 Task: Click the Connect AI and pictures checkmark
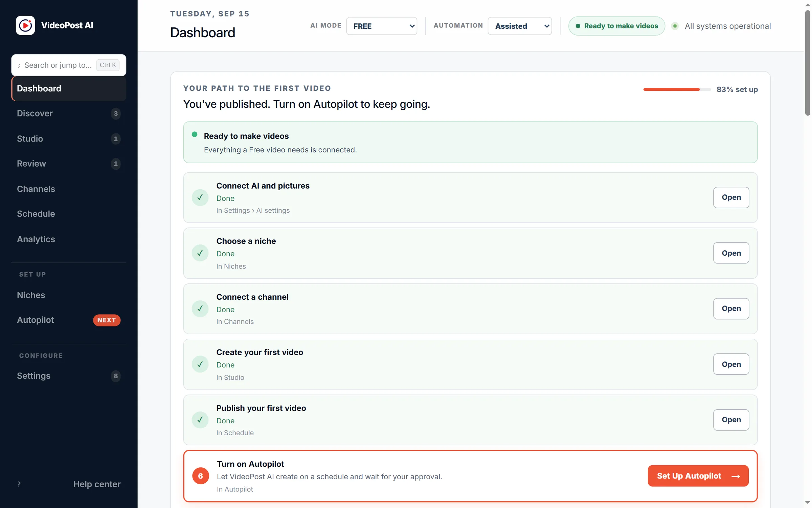[x=200, y=197]
